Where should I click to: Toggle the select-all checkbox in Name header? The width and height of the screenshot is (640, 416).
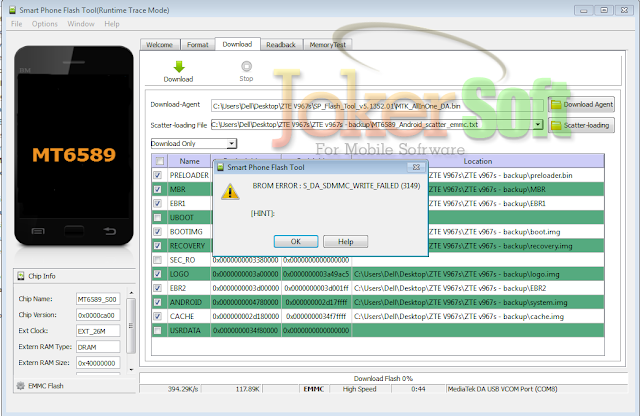tap(160, 161)
